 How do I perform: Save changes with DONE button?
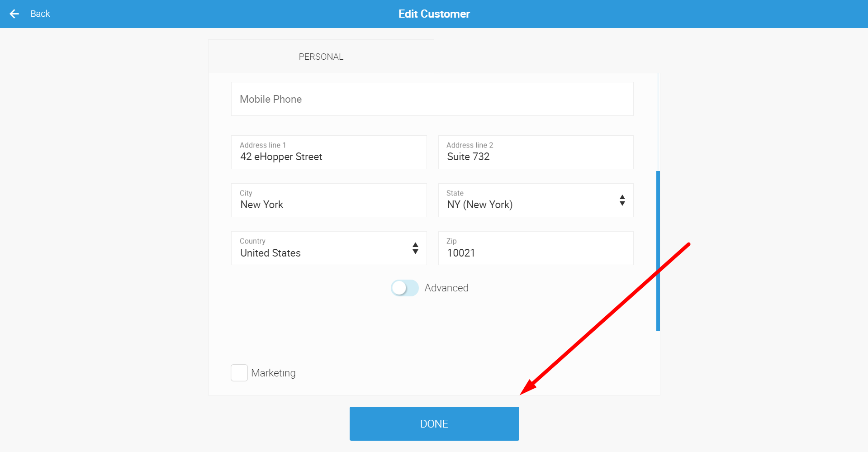434,423
